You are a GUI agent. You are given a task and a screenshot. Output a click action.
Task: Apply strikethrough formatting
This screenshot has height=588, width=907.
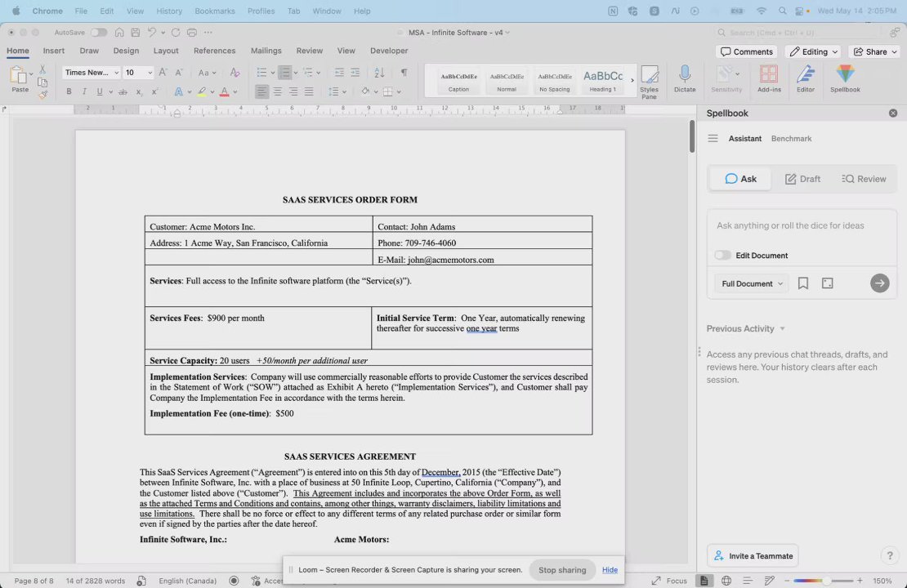tap(123, 91)
